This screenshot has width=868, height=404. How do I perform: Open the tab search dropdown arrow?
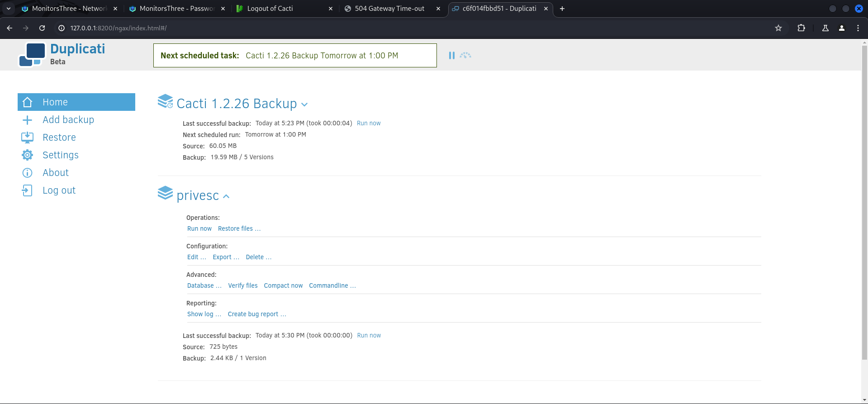point(9,9)
